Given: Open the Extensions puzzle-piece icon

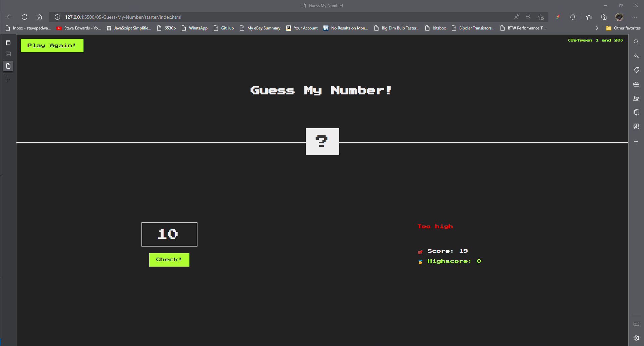Looking at the screenshot, I should coord(573,17).
